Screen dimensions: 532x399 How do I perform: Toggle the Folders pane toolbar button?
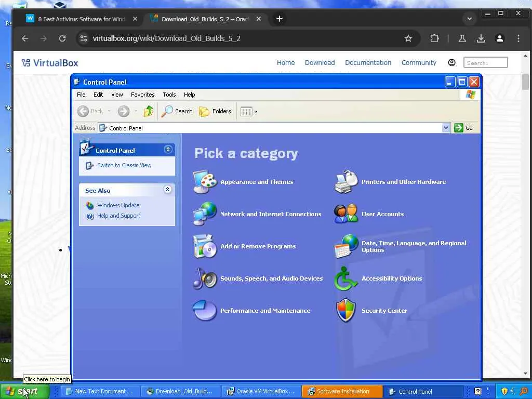pyautogui.click(x=215, y=111)
